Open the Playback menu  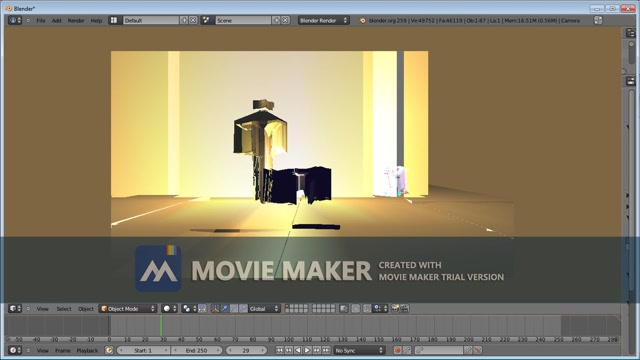87,351
